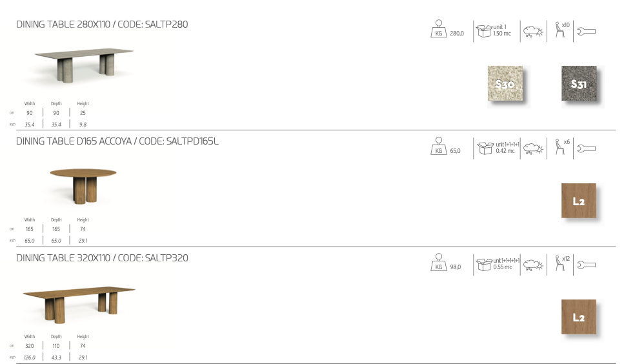The width and height of the screenshot is (635, 364).
Task: Click the x6 chair seating icon
Action: tap(560, 148)
